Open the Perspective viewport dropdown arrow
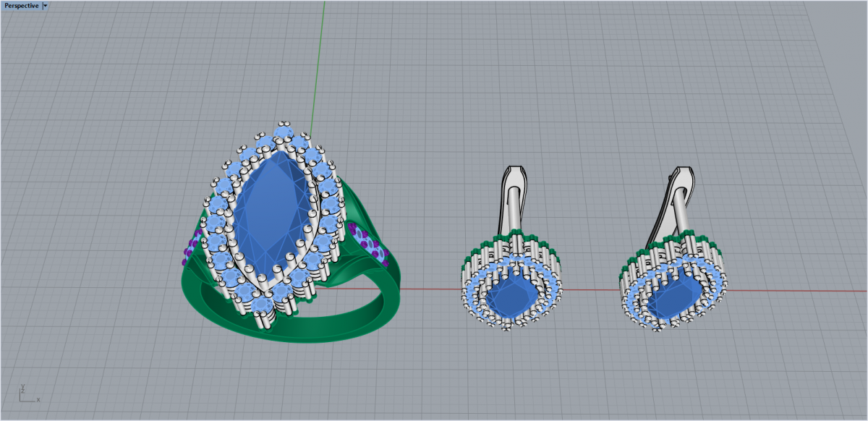Screen dimensions: 868x421 46,6
